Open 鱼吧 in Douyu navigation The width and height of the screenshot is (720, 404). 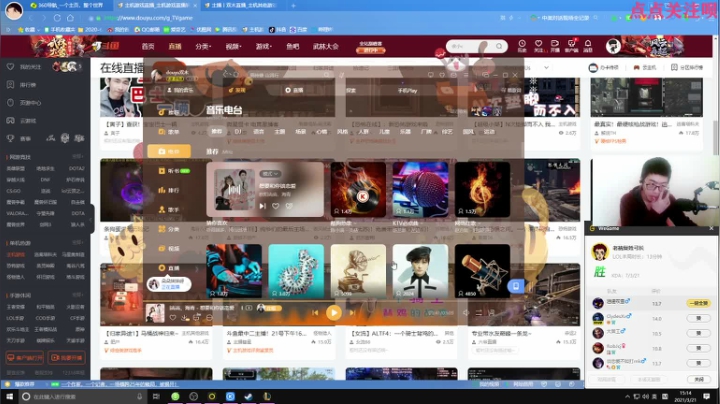pyautogui.click(x=292, y=46)
